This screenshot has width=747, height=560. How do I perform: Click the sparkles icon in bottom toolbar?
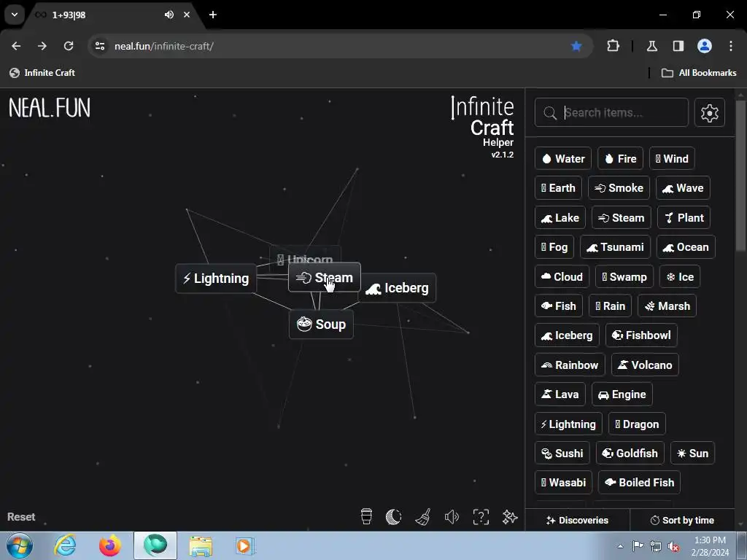pyautogui.click(x=510, y=517)
